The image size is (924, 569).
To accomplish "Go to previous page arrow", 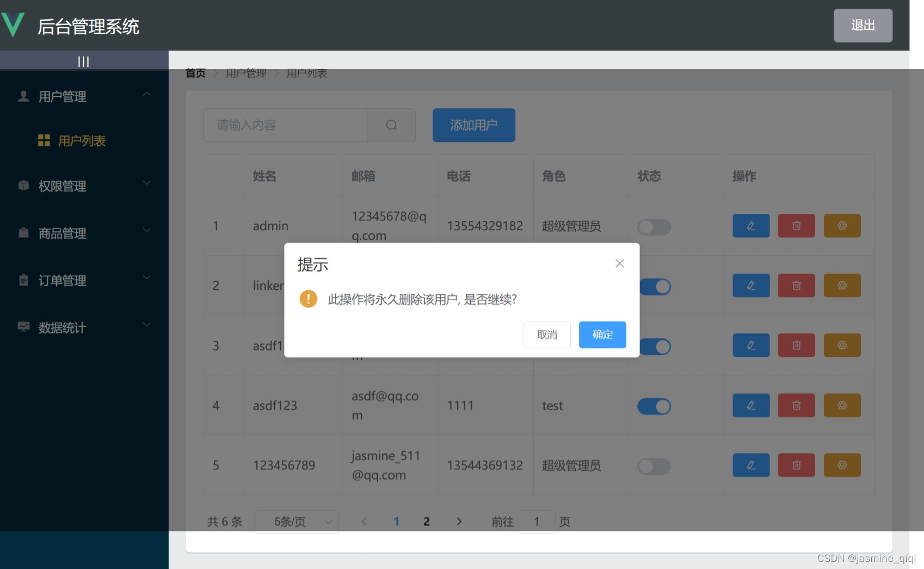I will pyautogui.click(x=364, y=521).
